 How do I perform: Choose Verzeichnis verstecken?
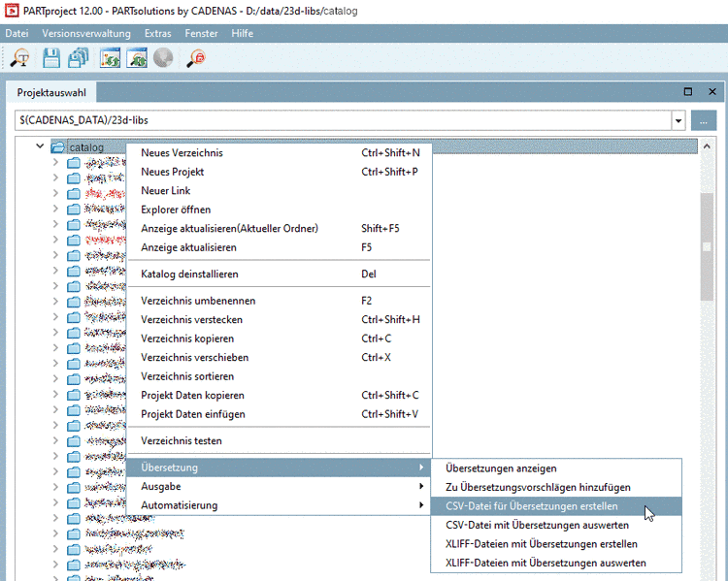coord(280,320)
